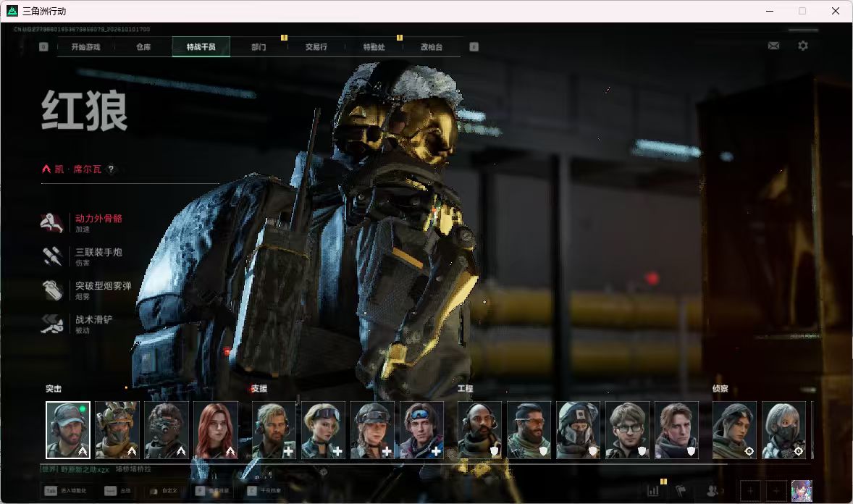Open the 交易行 tab

pyautogui.click(x=316, y=47)
